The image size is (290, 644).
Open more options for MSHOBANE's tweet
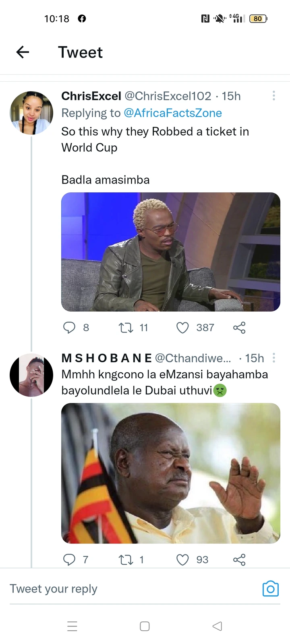coord(274,358)
